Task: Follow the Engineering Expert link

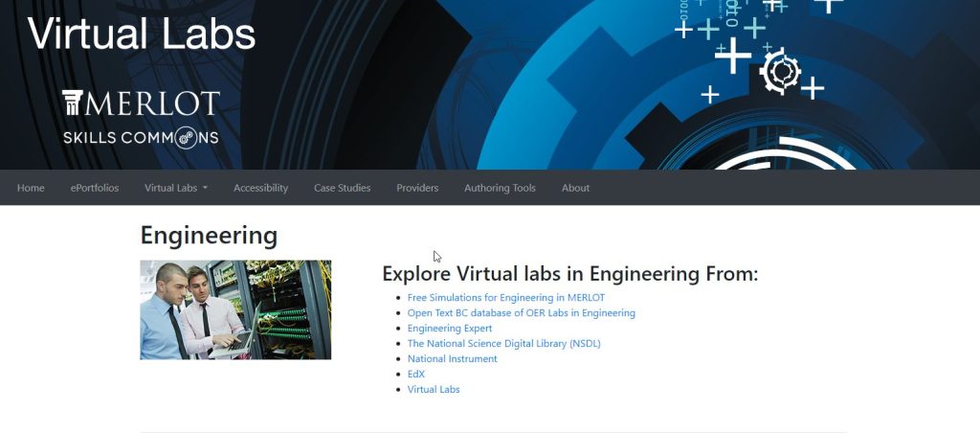Action: [x=450, y=328]
